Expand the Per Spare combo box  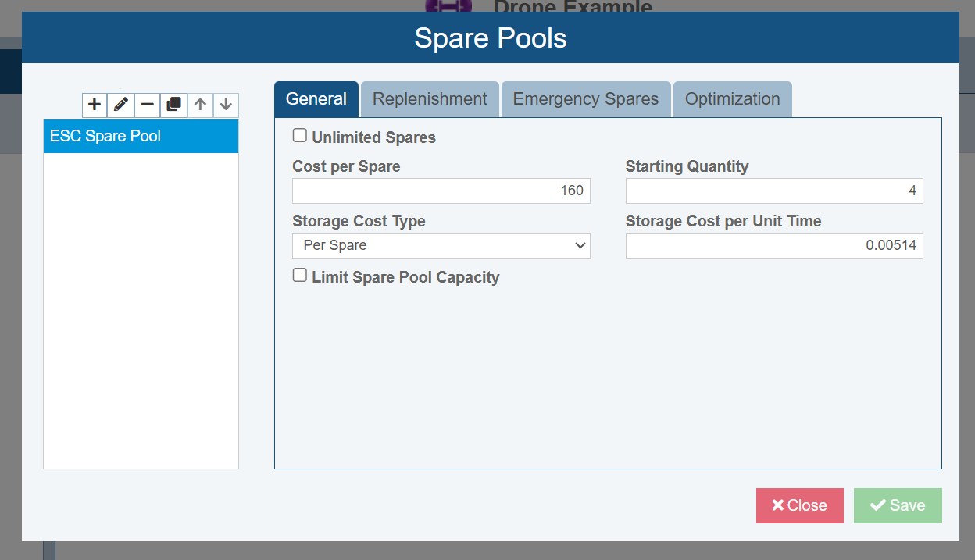point(441,245)
